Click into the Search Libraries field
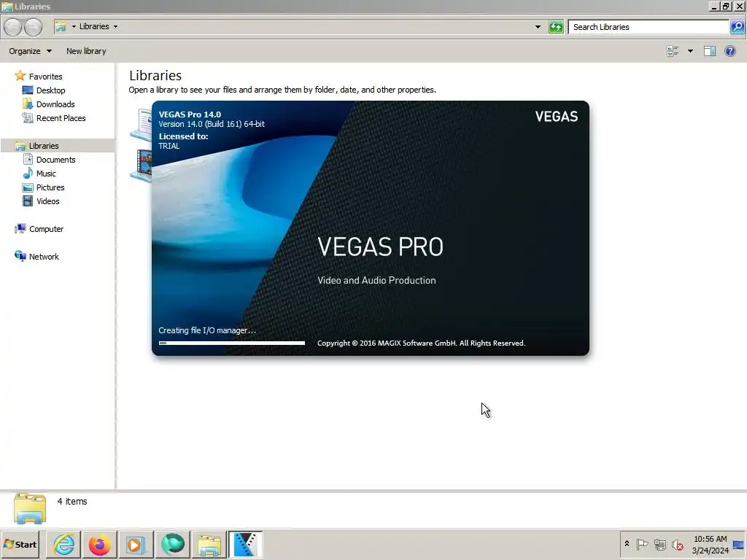The image size is (747, 560). coord(649,27)
